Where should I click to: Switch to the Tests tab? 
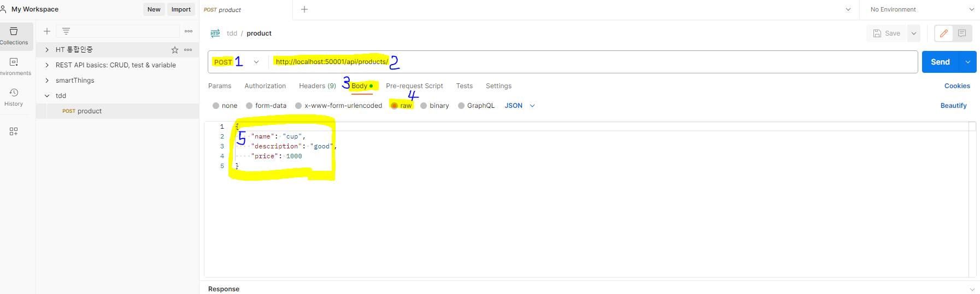(x=465, y=86)
